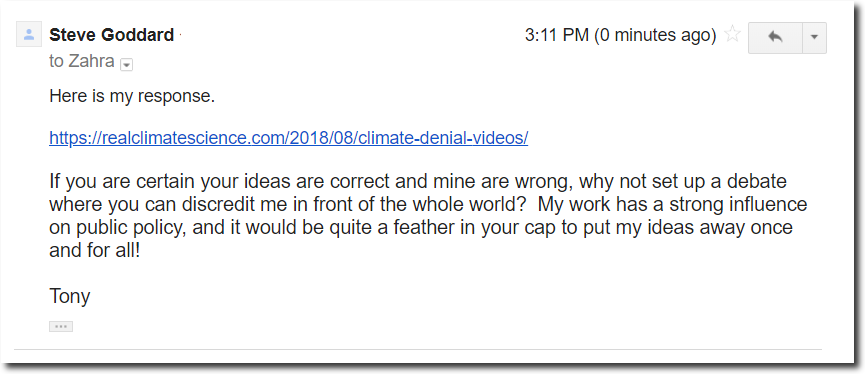Screen dimensions: 865x374
Task: Click the horizontal divider below the message
Action: pyautogui.click(x=418, y=349)
